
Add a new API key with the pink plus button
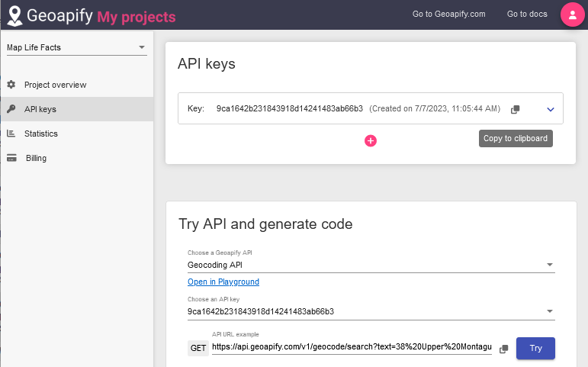pyautogui.click(x=371, y=140)
